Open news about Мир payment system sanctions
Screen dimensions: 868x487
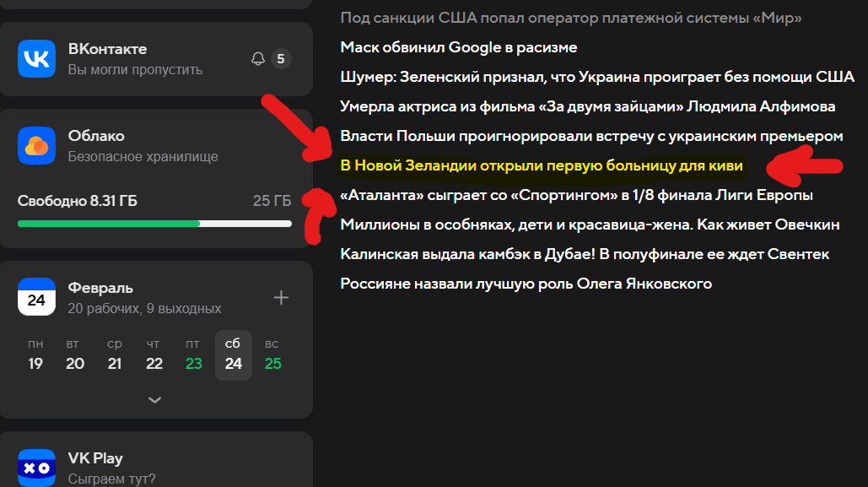click(571, 18)
